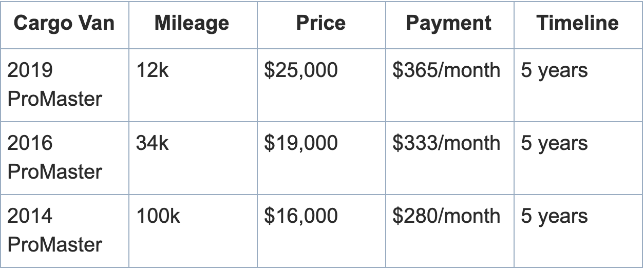The width and height of the screenshot is (644, 269).
Task: Click the Payment column header
Action: (x=448, y=24)
